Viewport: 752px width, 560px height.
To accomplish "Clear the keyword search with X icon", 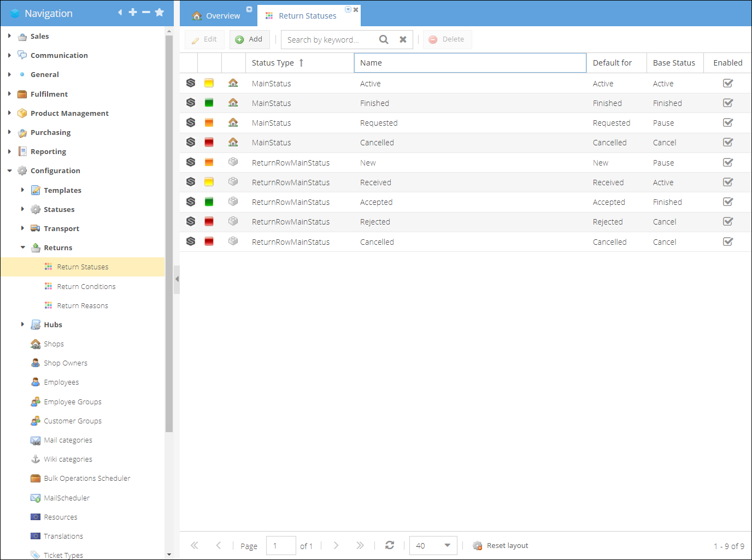I will coord(403,39).
